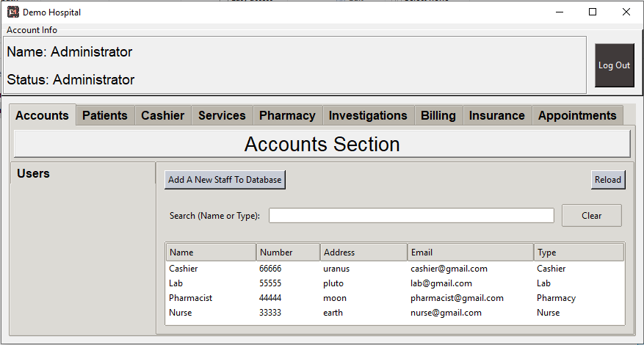Click the Demo Hospital app icon
The width and height of the screenshot is (644, 345).
pos(13,12)
